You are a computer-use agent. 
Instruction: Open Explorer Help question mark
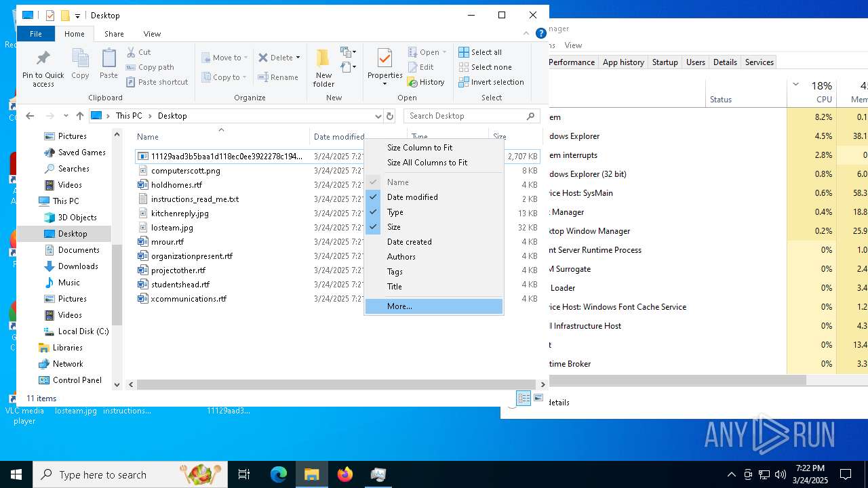point(540,33)
